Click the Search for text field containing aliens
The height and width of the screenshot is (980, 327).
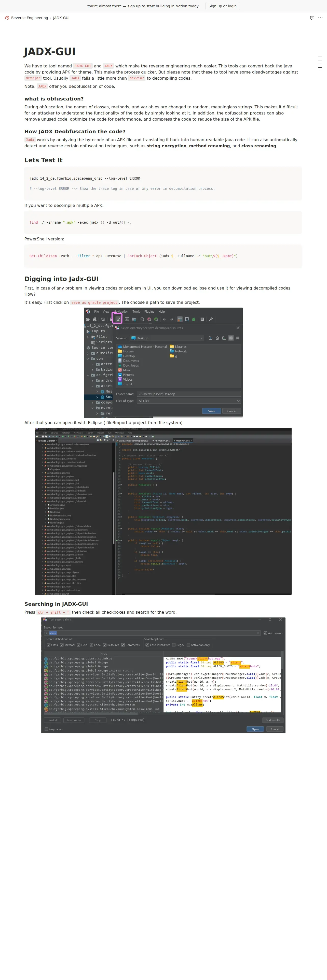tap(152, 633)
